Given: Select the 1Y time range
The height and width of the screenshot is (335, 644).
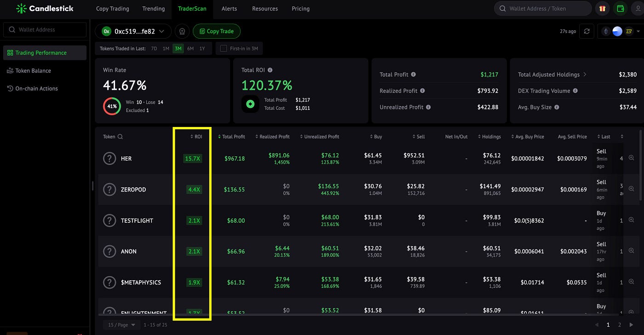Looking at the screenshot, I should (202, 48).
